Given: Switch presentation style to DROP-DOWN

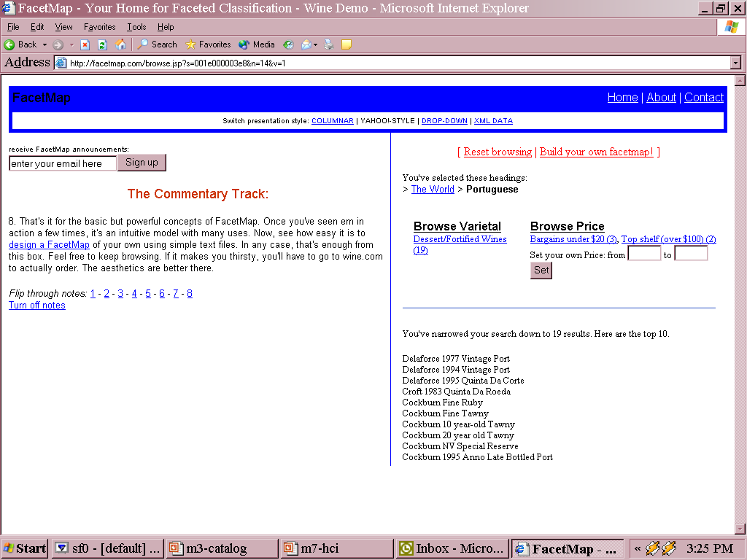Looking at the screenshot, I should click(444, 121).
